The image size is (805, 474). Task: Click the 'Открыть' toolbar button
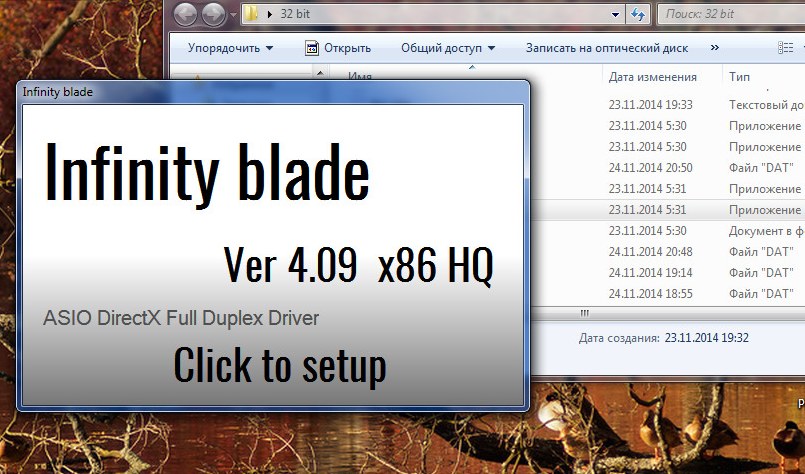click(x=338, y=48)
